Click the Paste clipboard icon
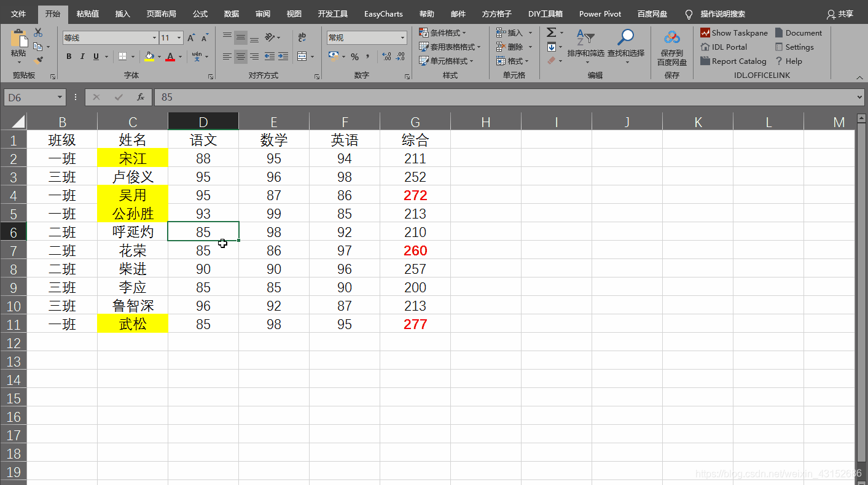The image size is (868, 485). coord(18,39)
